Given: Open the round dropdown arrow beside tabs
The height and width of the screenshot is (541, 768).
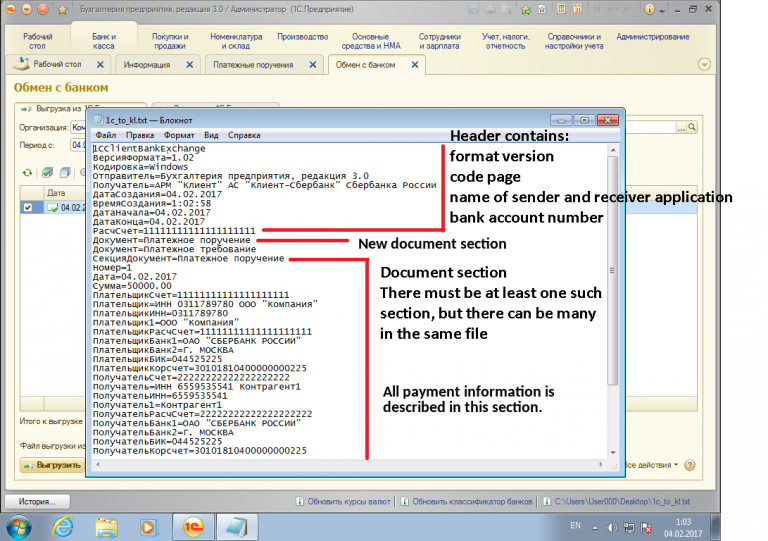Looking at the screenshot, I should (x=704, y=65).
